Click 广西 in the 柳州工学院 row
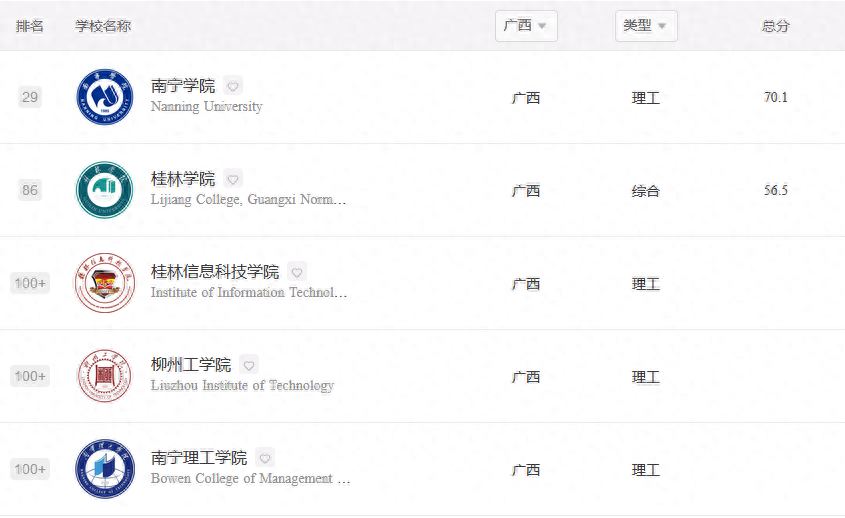This screenshot has height=518, width=845. coord(526,377)
